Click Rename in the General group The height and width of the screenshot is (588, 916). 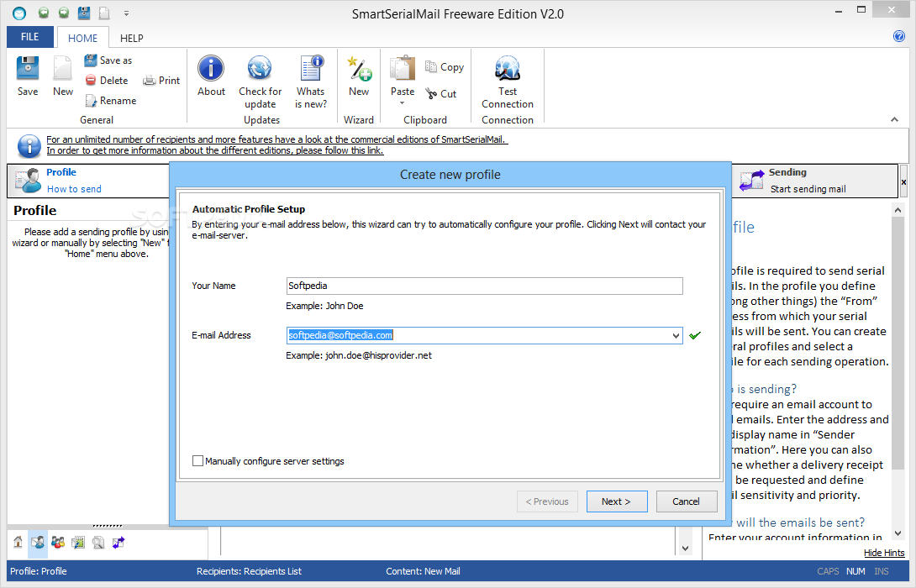(110, 101)
